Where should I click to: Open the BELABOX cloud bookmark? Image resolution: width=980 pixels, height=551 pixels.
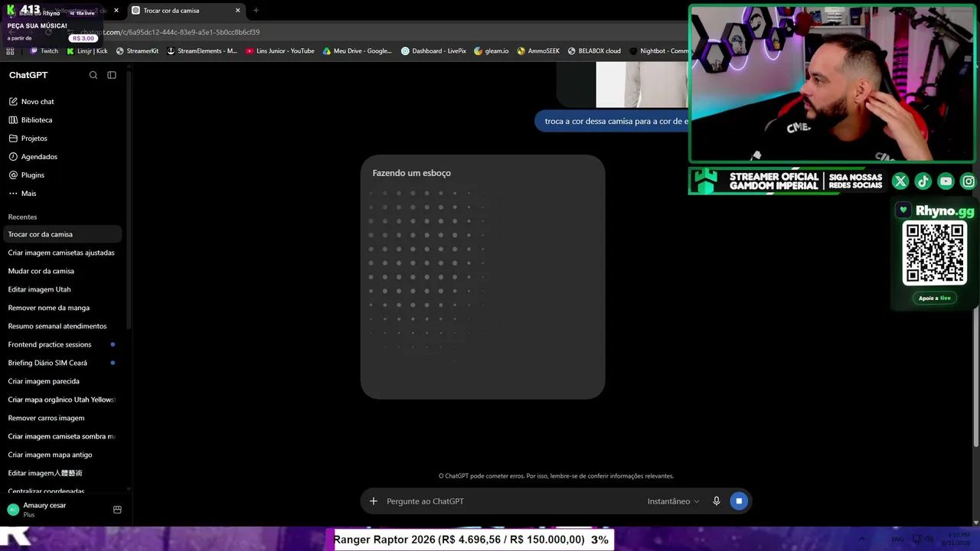click(x=594, y=51)
